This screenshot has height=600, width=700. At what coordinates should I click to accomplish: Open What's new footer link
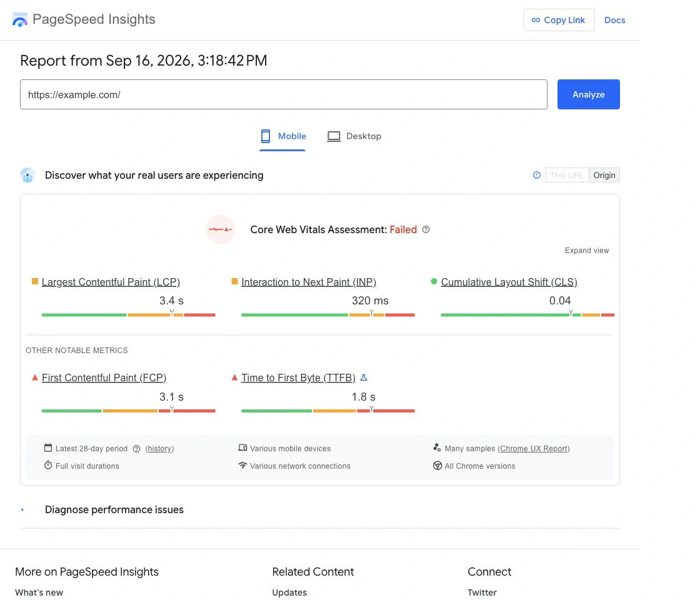39,592
